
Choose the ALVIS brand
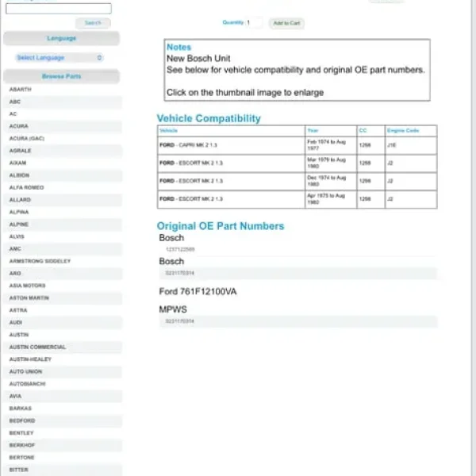17,236
